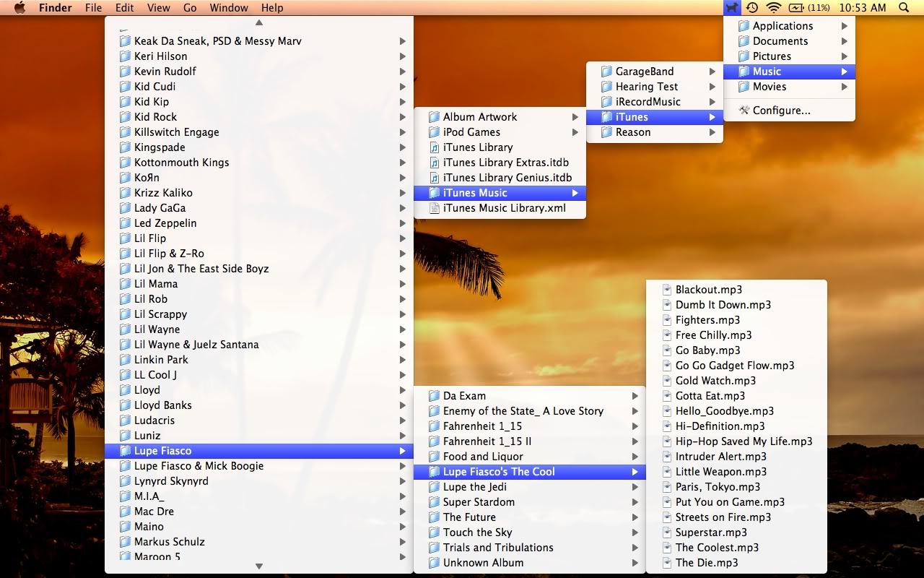This screenshot has height=578, width=924.
Task: Expand the Da Exam album arrow
Action: [635, 396]
